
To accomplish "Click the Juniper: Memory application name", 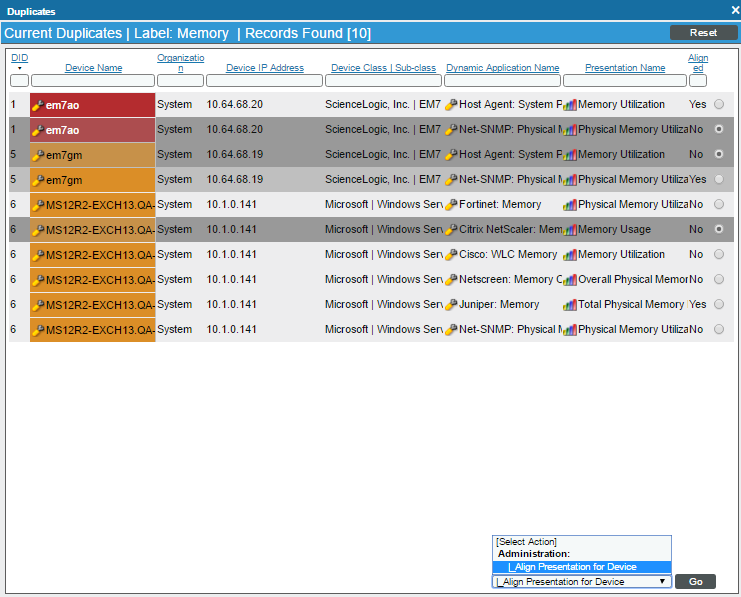I will (499, 304).
